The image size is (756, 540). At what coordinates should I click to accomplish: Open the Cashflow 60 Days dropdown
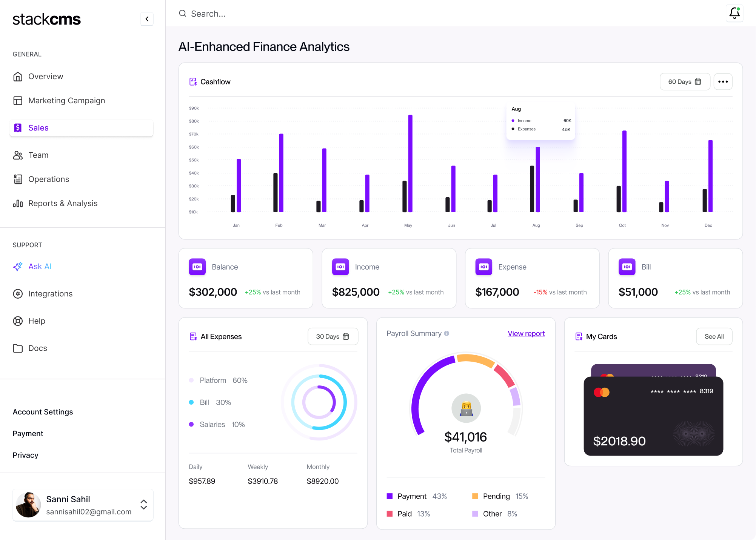[x=684, y=82]
